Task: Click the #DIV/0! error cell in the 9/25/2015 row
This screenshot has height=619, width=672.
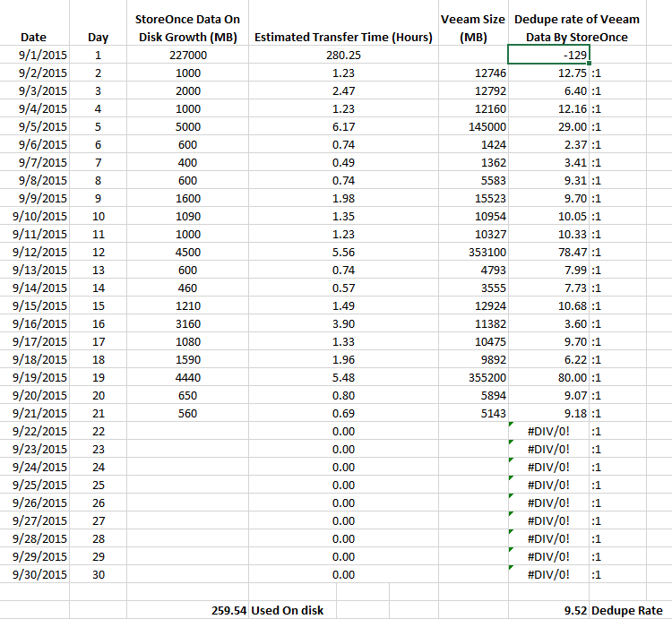Action: coord(548,486)
